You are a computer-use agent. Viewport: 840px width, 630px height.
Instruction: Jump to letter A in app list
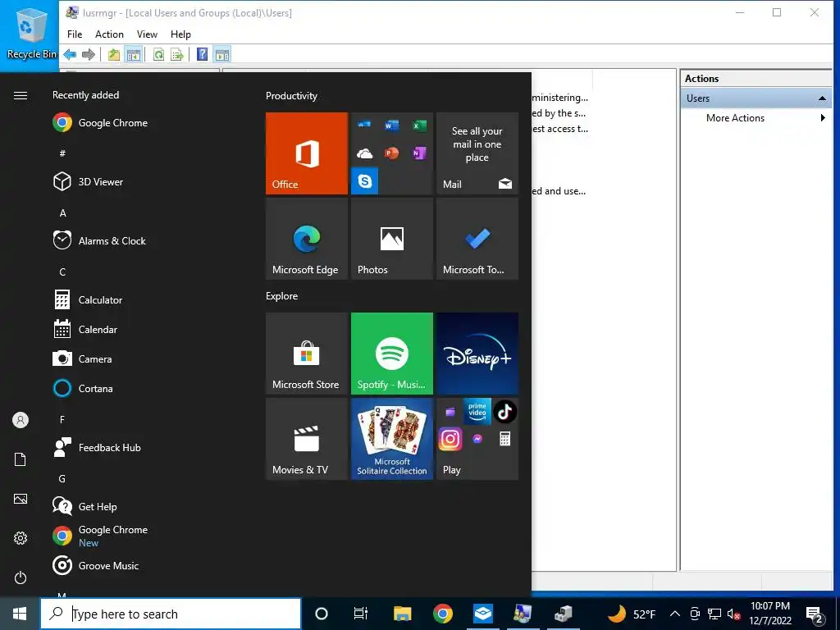point(62,213)
